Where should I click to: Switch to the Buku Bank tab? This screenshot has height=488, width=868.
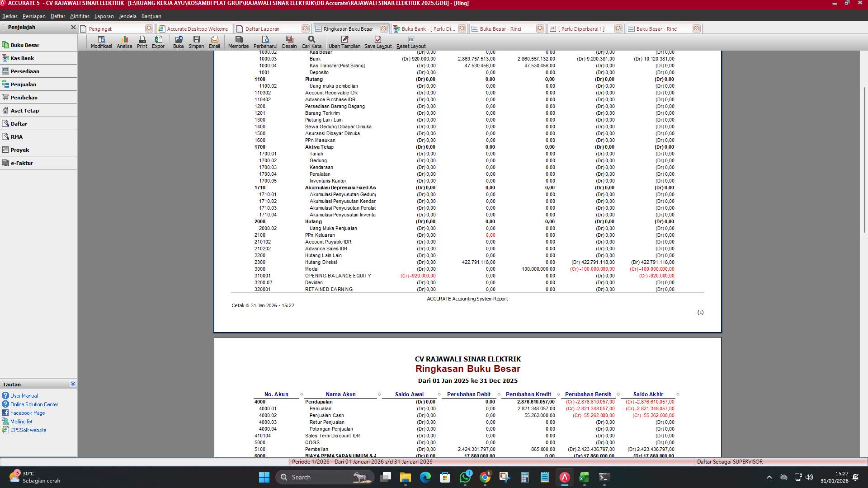point(425,28)
